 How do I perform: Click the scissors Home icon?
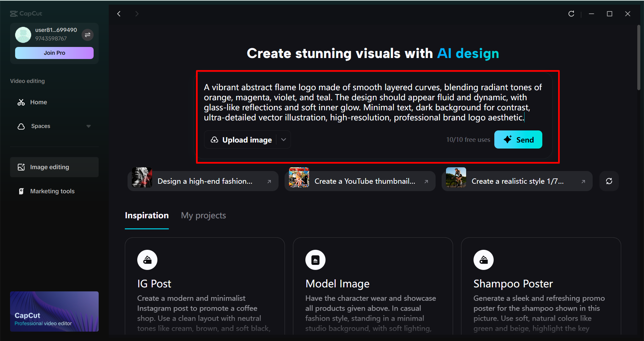(x=21, y=102)
